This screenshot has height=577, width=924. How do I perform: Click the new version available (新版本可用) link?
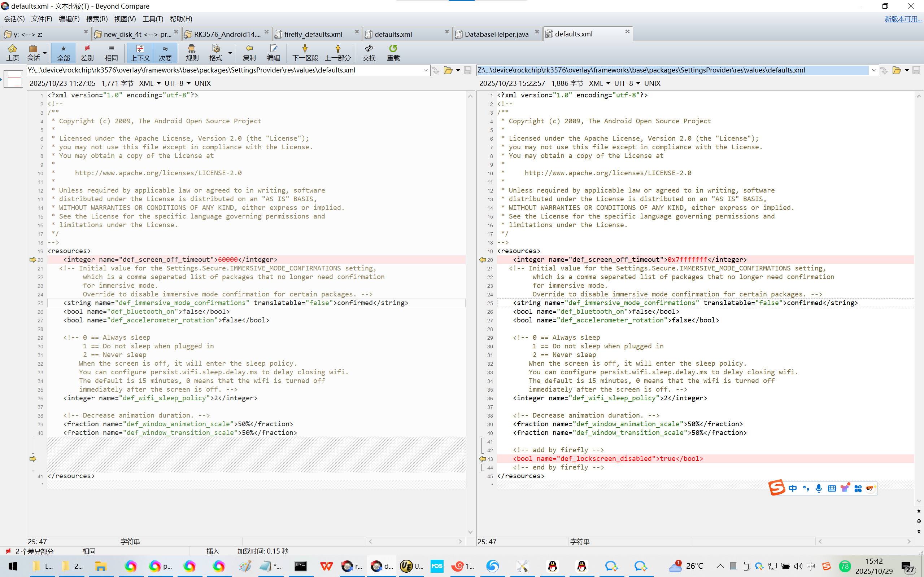click(x=903, y=19)
